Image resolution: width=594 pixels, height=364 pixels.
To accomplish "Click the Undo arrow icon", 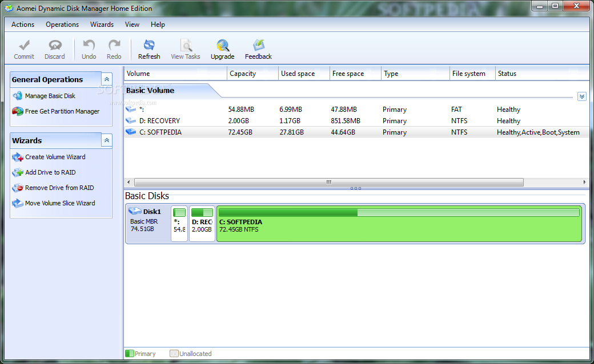I will pos(89,46).
